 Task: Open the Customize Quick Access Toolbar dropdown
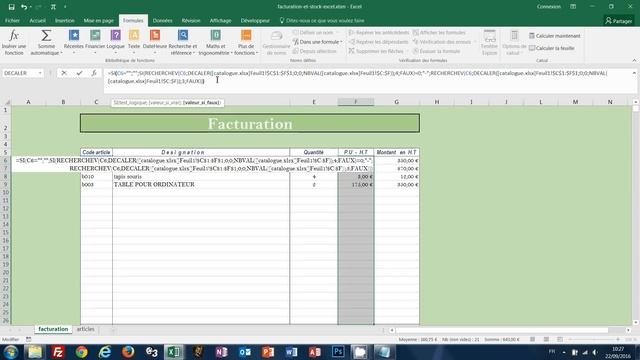tap(65, 7)
